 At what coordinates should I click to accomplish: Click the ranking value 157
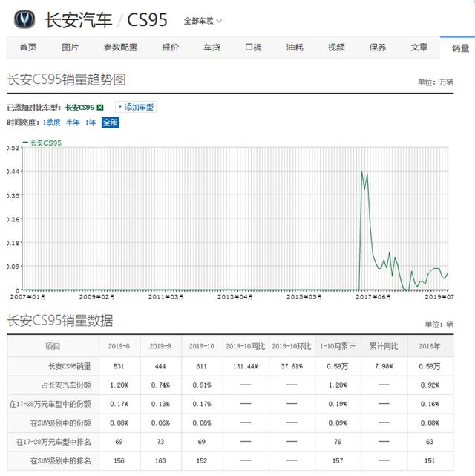tap(338, 461)
